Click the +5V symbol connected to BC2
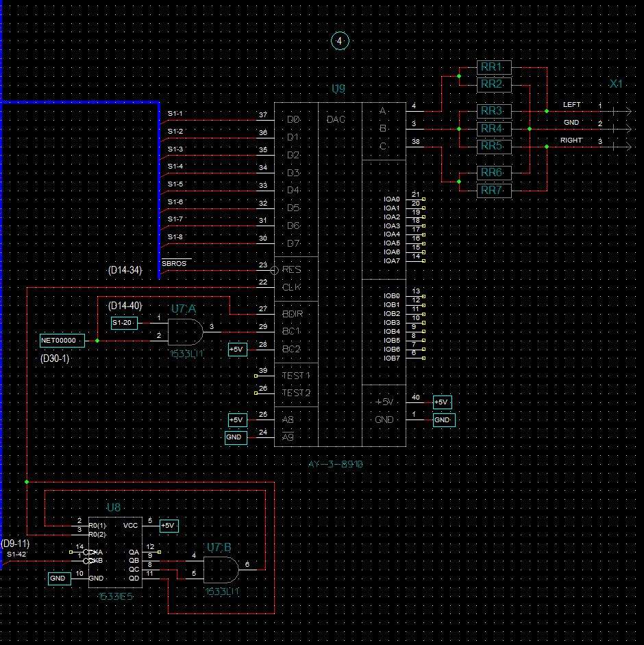The width and height of the screenshot is (644, 645). 237,350
